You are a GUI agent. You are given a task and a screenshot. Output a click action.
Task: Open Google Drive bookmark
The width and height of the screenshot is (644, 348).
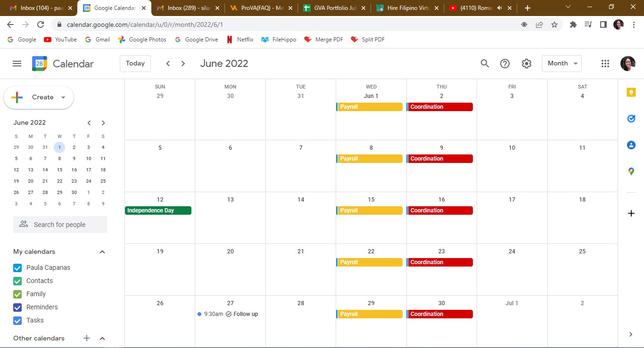point(196,40)
